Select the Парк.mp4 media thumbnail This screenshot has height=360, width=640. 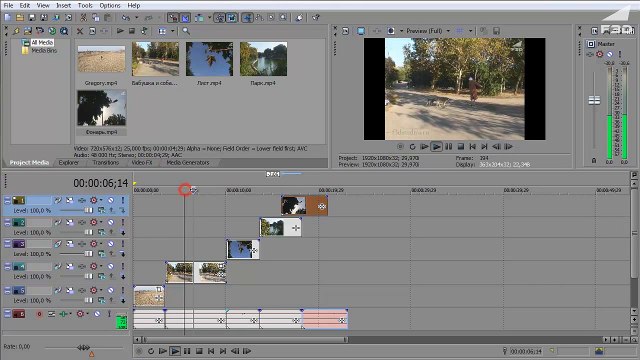click(263, 59)
